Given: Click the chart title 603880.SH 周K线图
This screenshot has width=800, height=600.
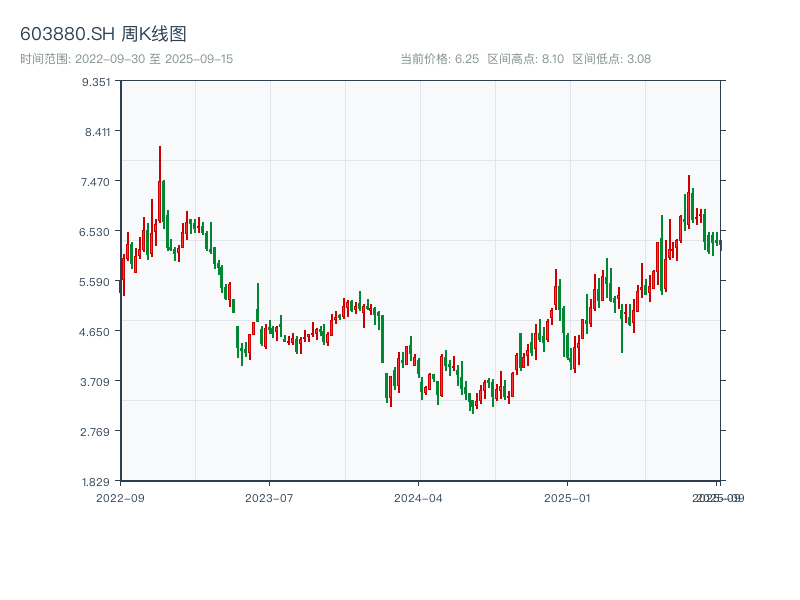Looking at the screenshot, I should point(103,34).
